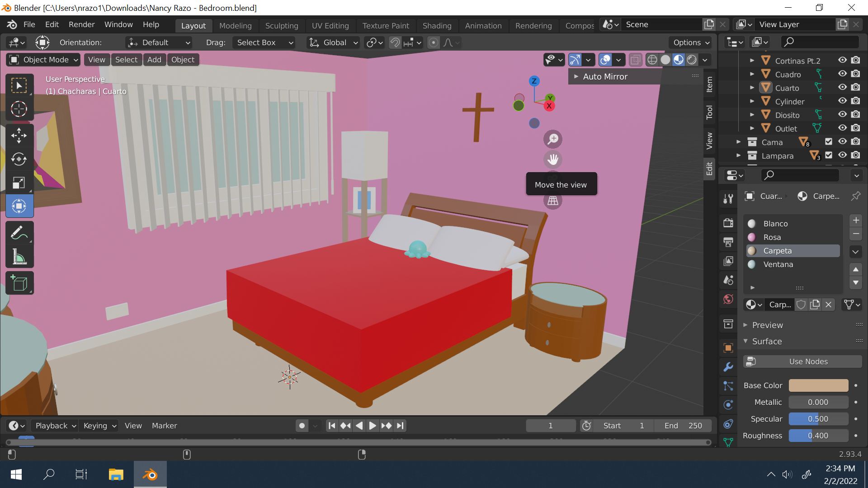Viewport: 868px width, 488px height.
Task: Activate the Move tool
Action: (19, 135)
